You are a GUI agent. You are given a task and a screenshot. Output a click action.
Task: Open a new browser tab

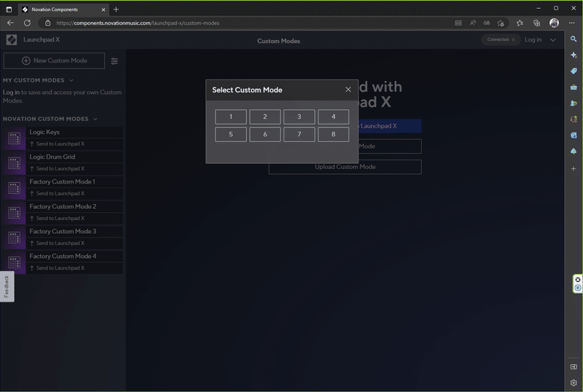point(116,9)
